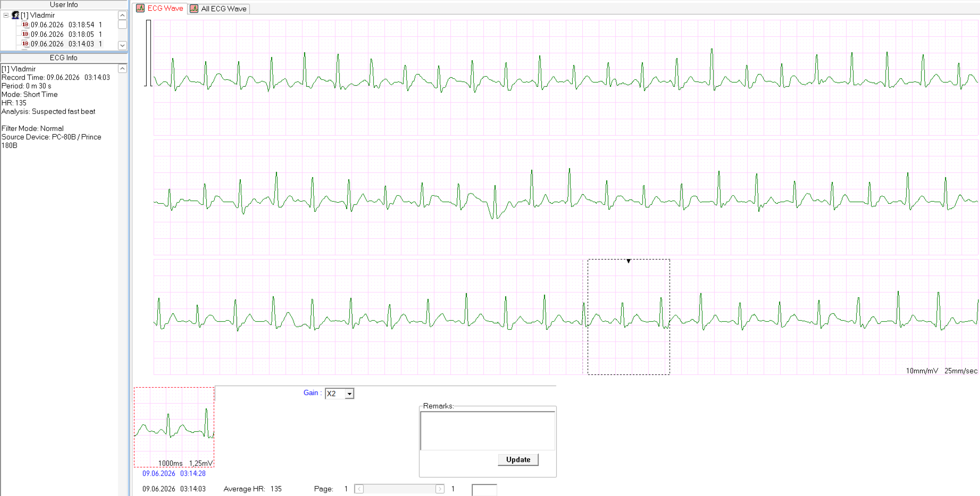The image size is (980, 496).
Task: Click 'Record Time: 09.06.2026 03:14:03' text
Action: [x=56, y=77]
